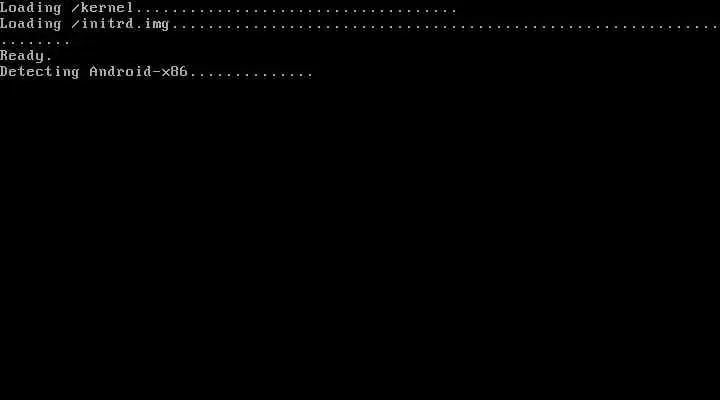Click the short continuation dots above "Ready."
The width and height of the screenshot is (720, 400).
(x=35, y=43)
